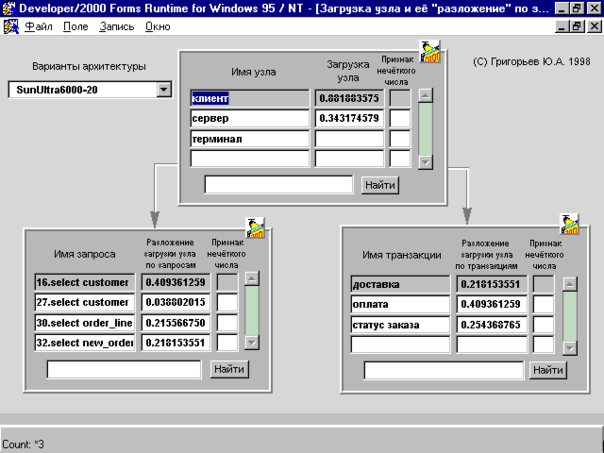Viewport: 604px width, 453px height.
Task: Select the 16.select customer query row
Action: click(x=85, y=282)
